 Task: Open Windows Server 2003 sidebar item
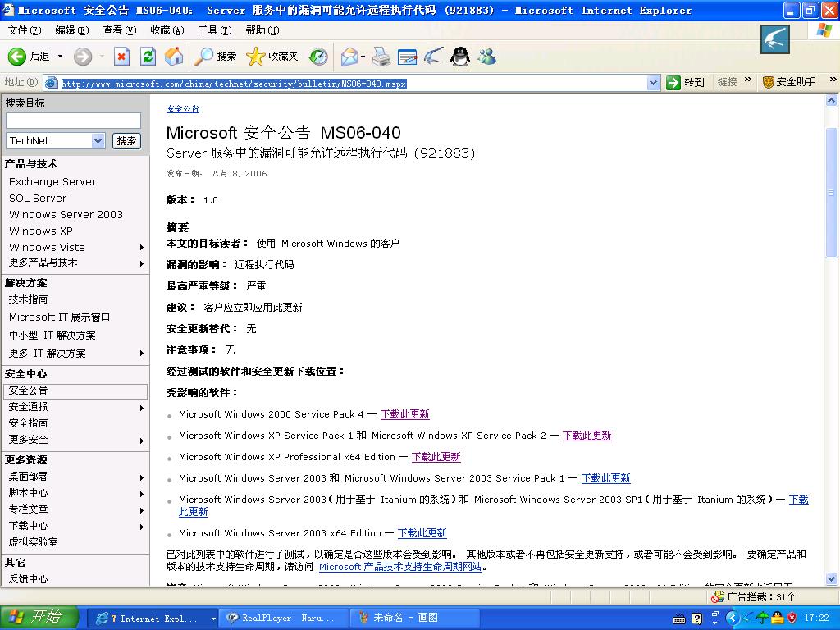click(66, 215)
